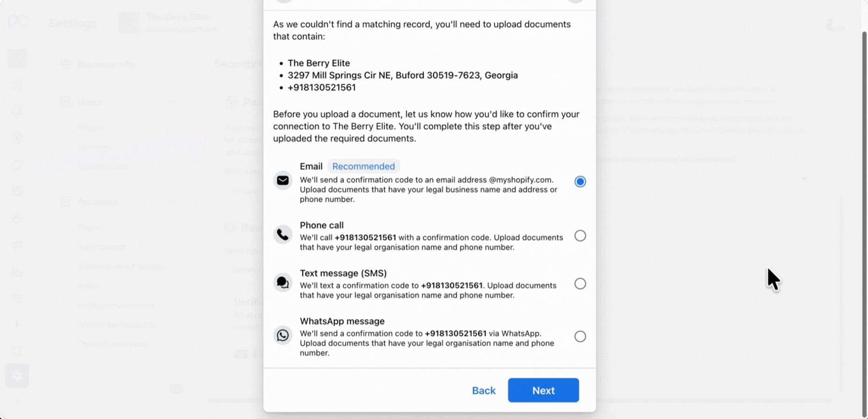The height and width of the screenshot is (419, 868).
Task: Click the 'via WhatsApp' description text
Action: (427, 343)
